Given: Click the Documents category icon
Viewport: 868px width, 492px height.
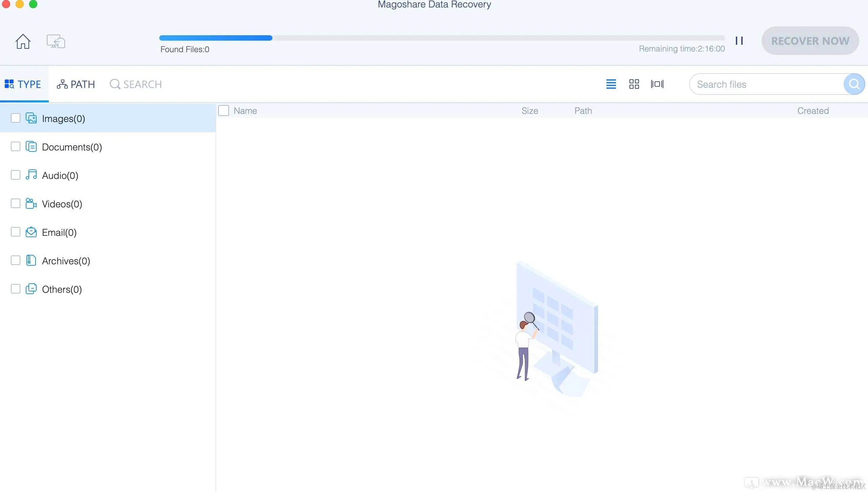Looking at the screenshot, I should [31, 146].
